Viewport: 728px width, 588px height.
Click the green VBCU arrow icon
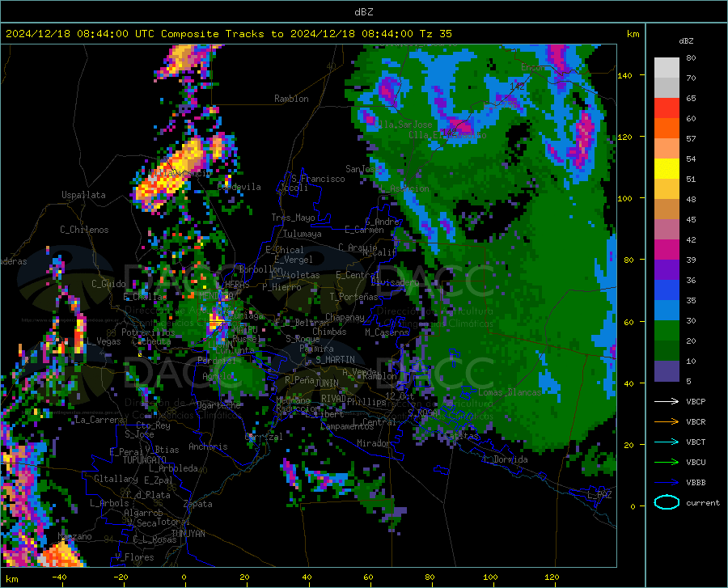667,463
